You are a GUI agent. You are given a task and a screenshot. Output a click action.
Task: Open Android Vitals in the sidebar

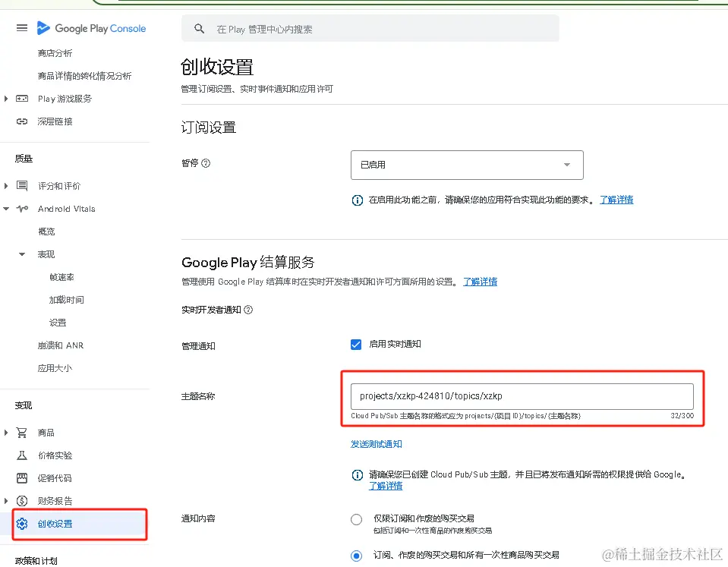point(66,209)
